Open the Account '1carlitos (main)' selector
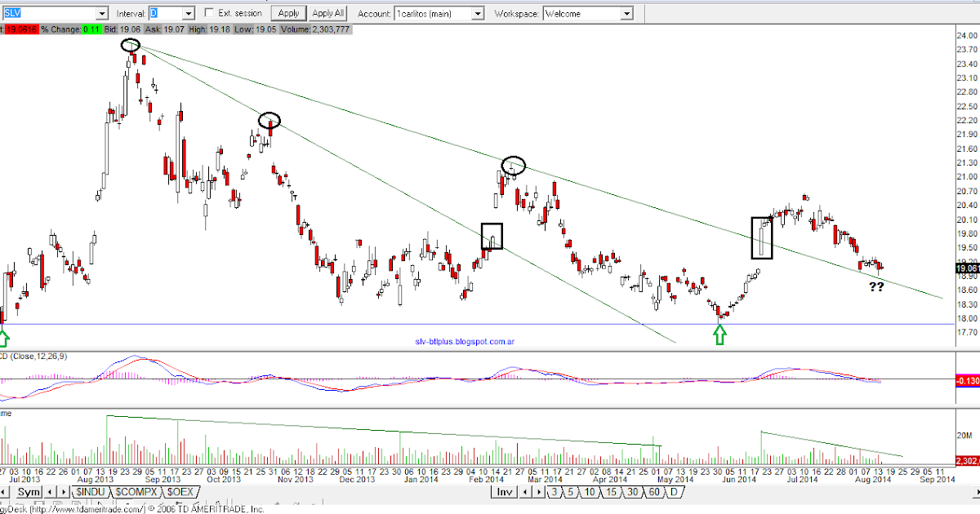 click(x=480, y=13)
